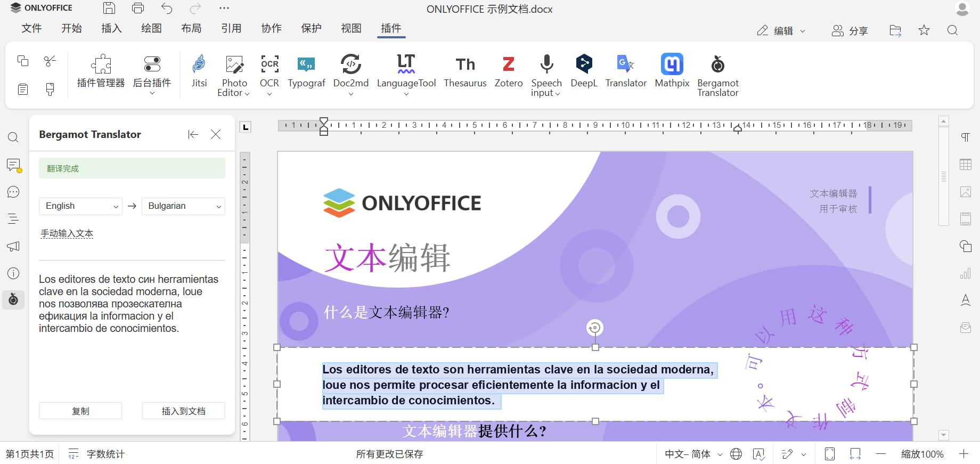Open the feedback megaphone panel
This screenshot has height=464, width=980.
(x=13, y=246)
